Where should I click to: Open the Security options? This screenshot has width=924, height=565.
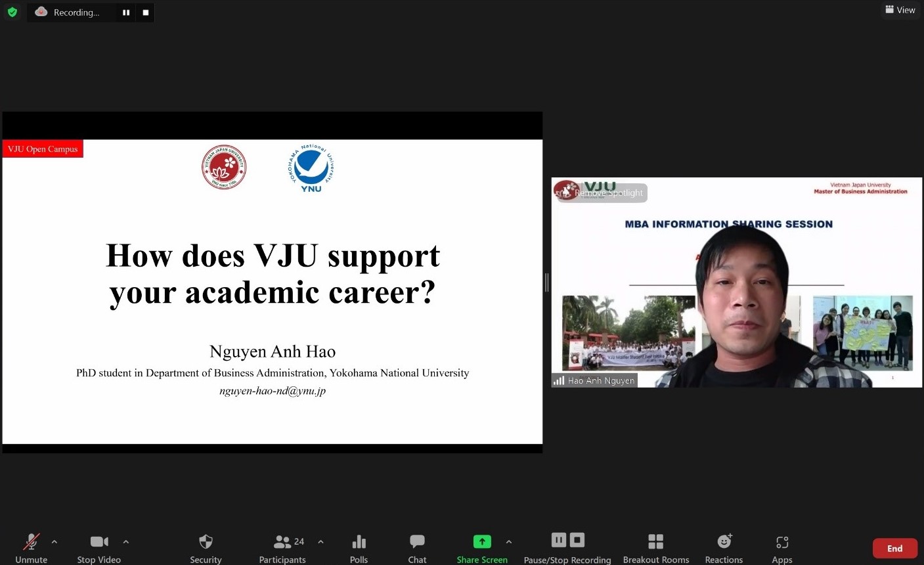point(206,549)
